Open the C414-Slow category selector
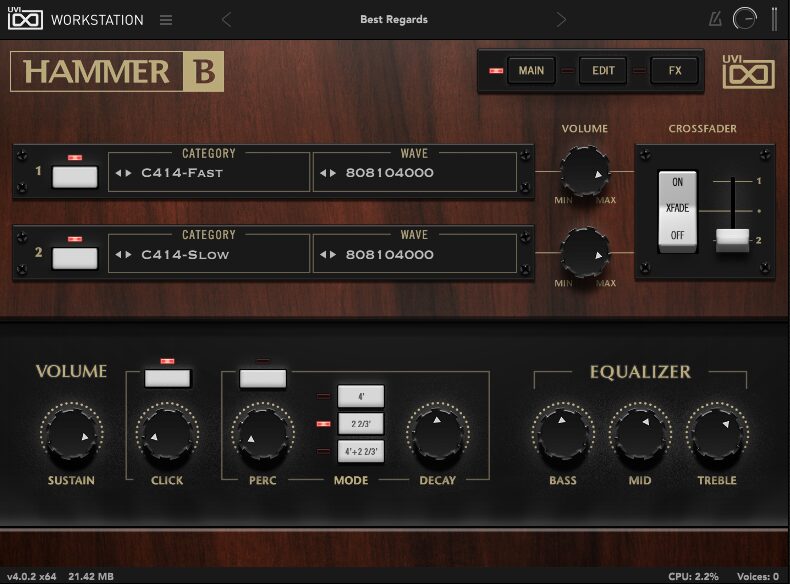This screenshot has height=584, width=790. coord(209,254)
